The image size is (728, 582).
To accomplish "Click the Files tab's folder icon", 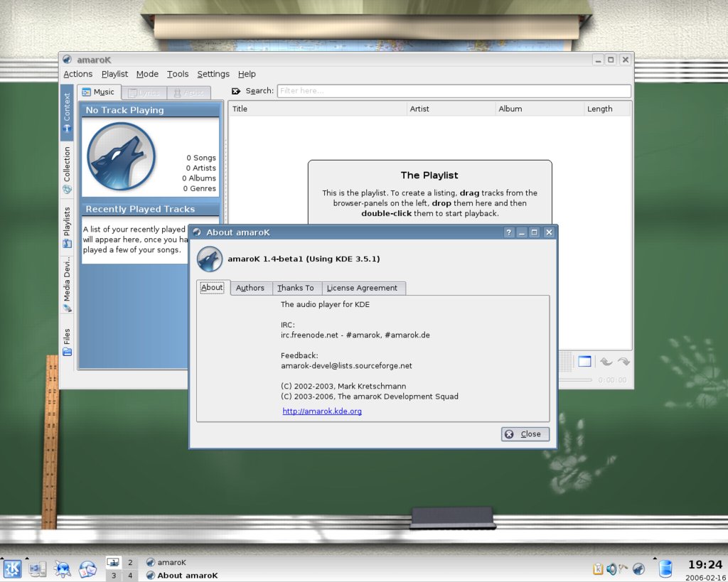I will pos(67,352).
